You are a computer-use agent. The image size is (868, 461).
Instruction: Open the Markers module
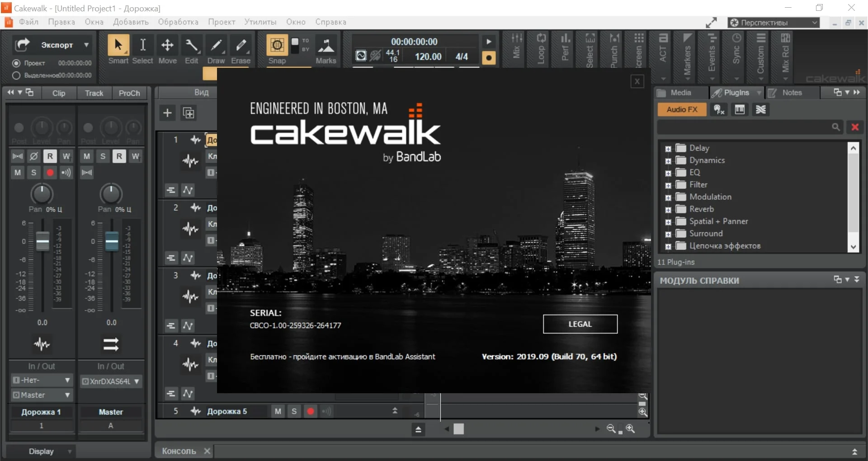[x=687, y=54]
